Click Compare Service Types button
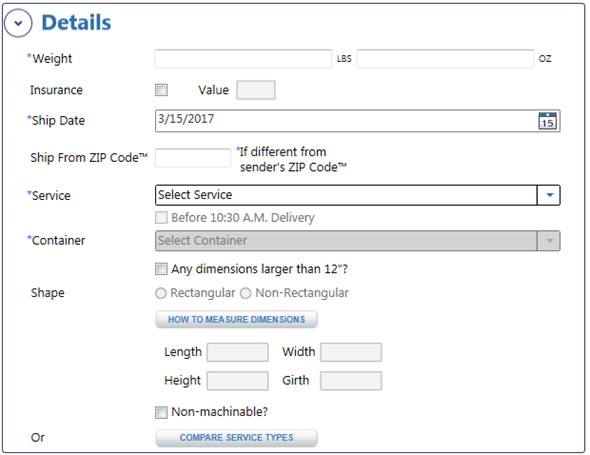This screenshot has height=455, width=590. (x=236, y=438)
